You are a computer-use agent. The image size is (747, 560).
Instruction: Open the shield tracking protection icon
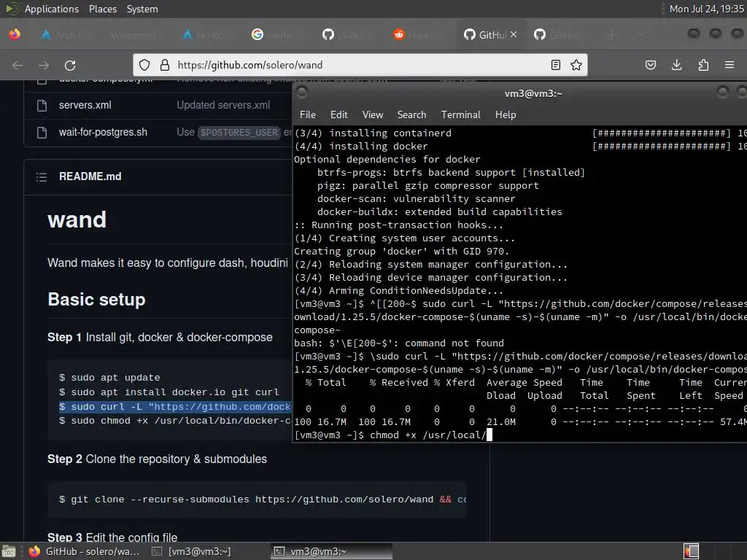[144, 65]
